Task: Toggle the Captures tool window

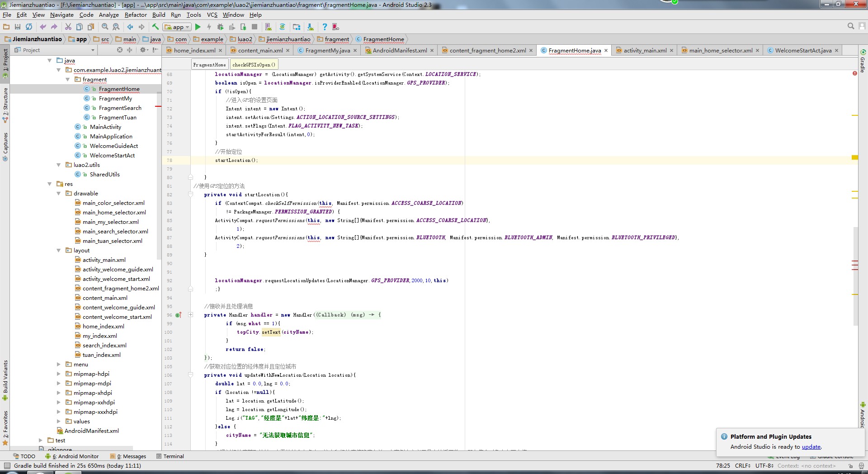Action: pyautogui.click(x=5, y=147)
